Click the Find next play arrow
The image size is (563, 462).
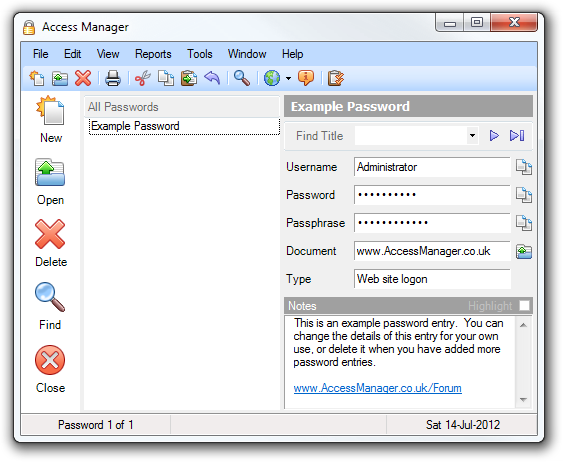pyautogui.click(x=494, y=136)
